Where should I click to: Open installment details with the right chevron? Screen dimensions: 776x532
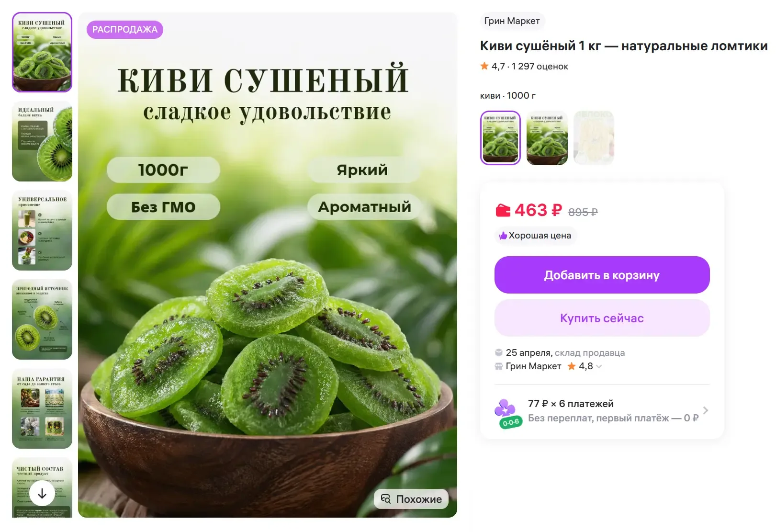pos(705,410)
